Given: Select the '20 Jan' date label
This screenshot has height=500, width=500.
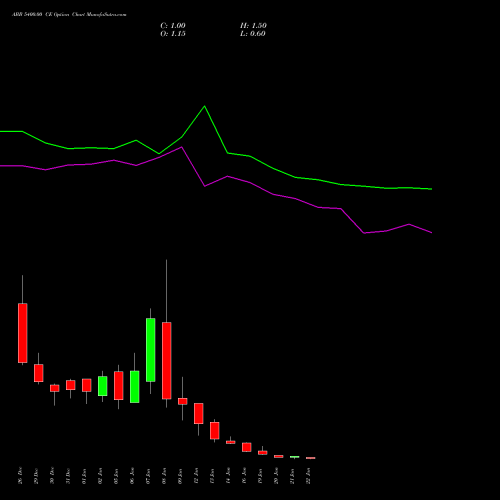Looking at the screenshot, I should tap(277, 476).
